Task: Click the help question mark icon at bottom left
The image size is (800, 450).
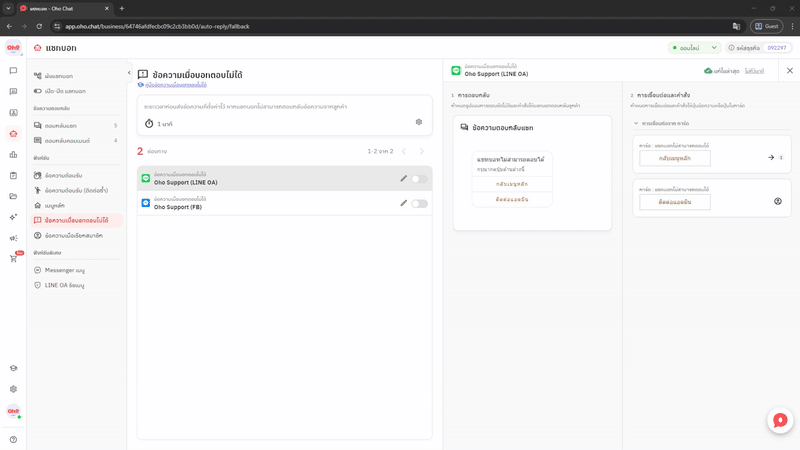Action: (x=13, y=439)
